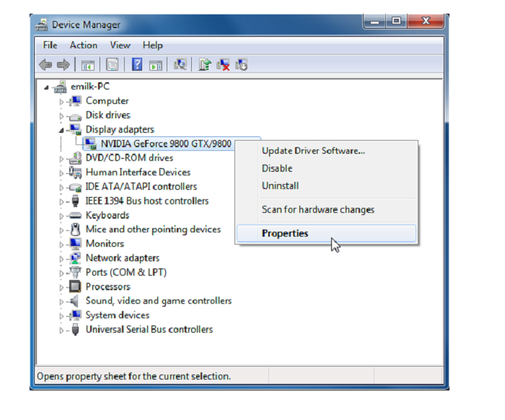Expand the Disk drives node

tap(61, 116)
